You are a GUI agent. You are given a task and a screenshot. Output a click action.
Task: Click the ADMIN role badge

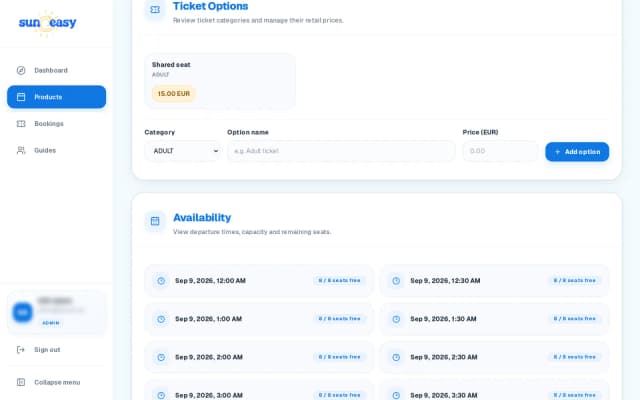click(51, 323)
